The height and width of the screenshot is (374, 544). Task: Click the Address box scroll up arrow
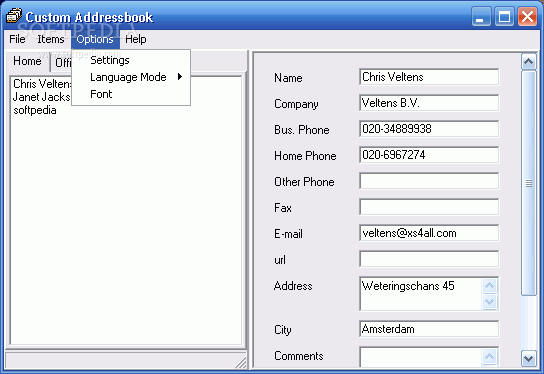[490, 286]
